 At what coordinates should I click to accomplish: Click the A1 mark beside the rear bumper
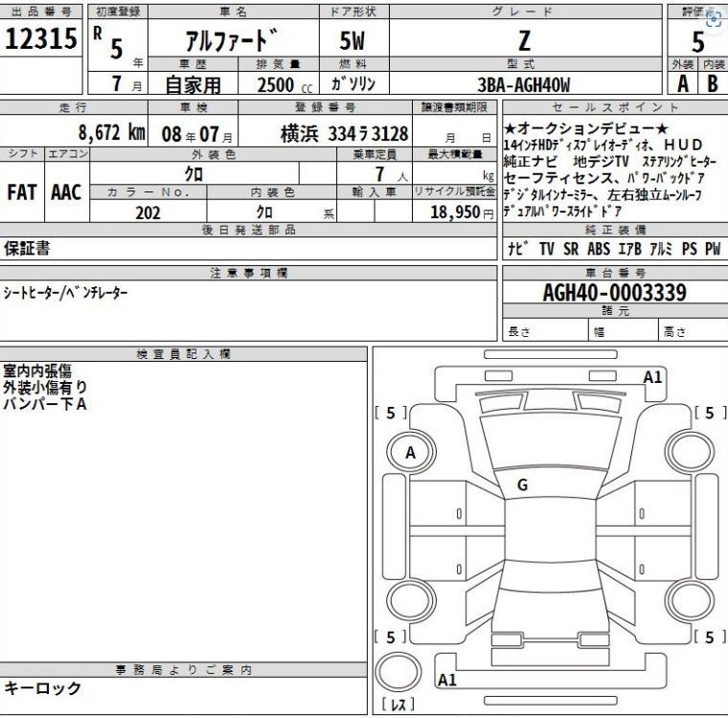446,681
